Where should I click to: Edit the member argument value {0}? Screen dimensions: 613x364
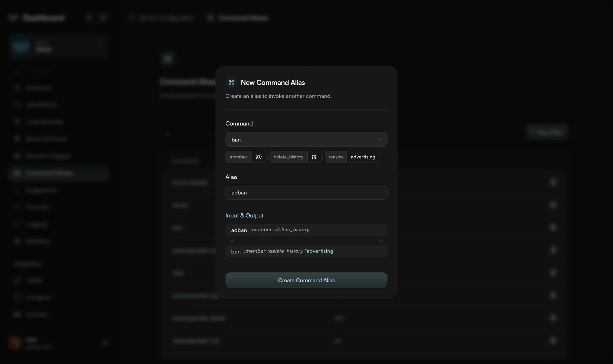(x=259, y=157)
